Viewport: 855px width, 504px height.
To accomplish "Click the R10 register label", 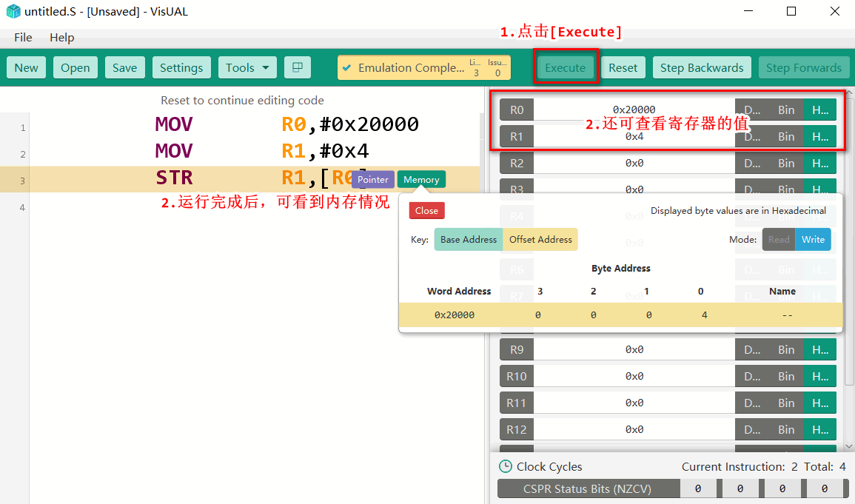I will tap(517, 376).
